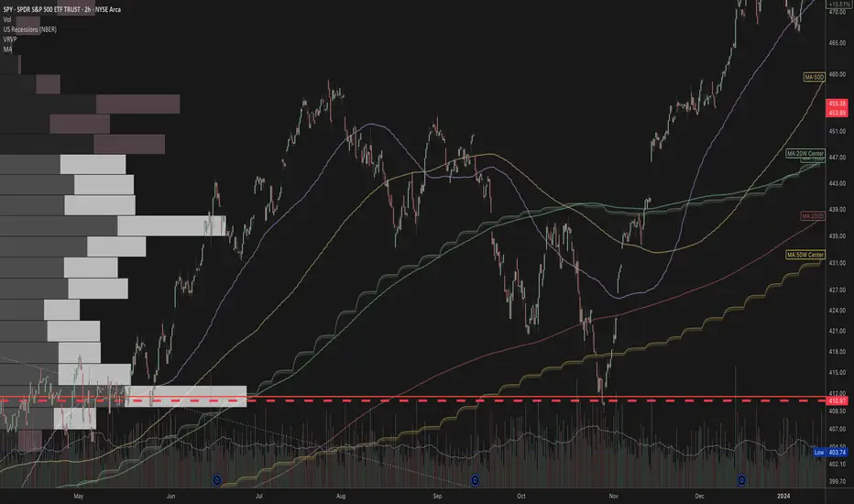
Task: Click the MA:200D line label
Action: coord(813,216)
